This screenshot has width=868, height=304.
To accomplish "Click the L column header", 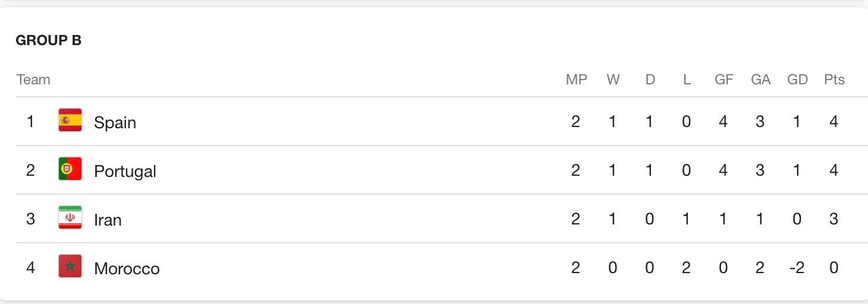I will click(687, 80).
